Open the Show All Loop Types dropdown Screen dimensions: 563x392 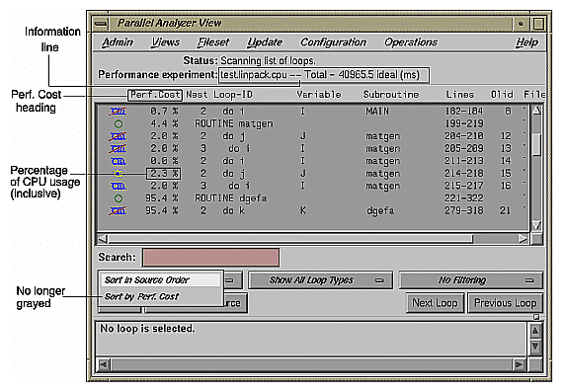(x=321, y=280)
